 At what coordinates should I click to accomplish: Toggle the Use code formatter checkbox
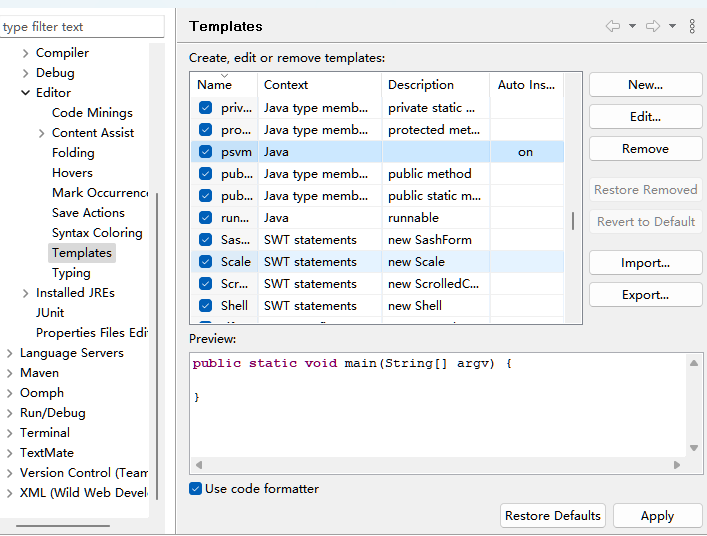pyautogui.click(x=195, y=489)
